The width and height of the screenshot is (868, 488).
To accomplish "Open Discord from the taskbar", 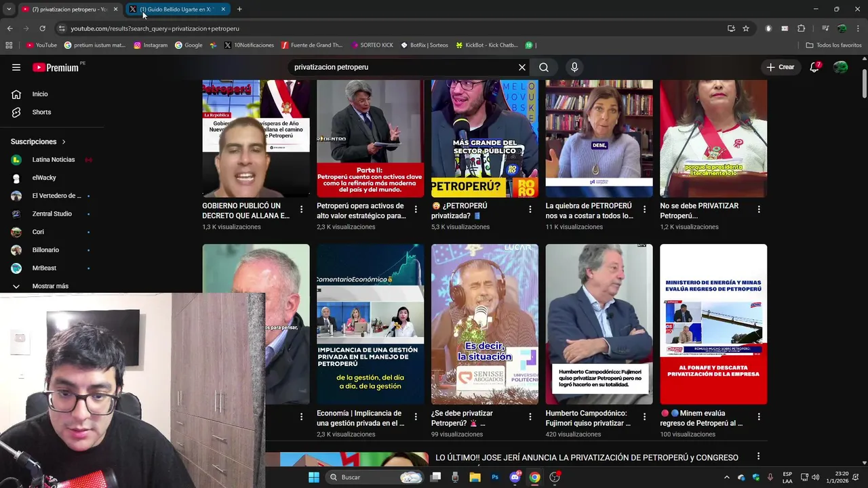I will pyautogui.click(x=515, y=477).
